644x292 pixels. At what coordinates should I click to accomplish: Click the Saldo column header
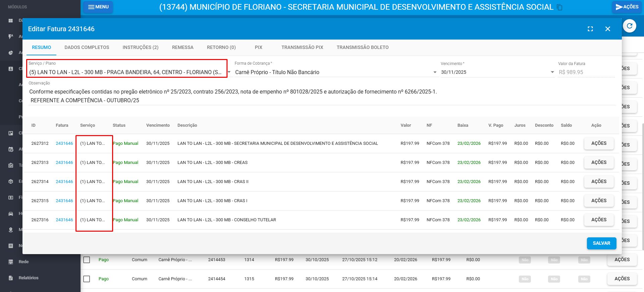coord(566,125)
